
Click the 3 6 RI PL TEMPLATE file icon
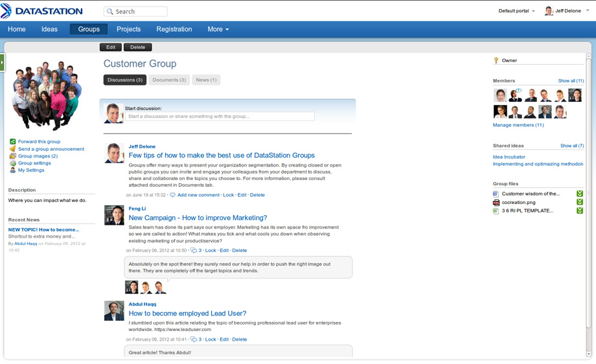(496, 211)
